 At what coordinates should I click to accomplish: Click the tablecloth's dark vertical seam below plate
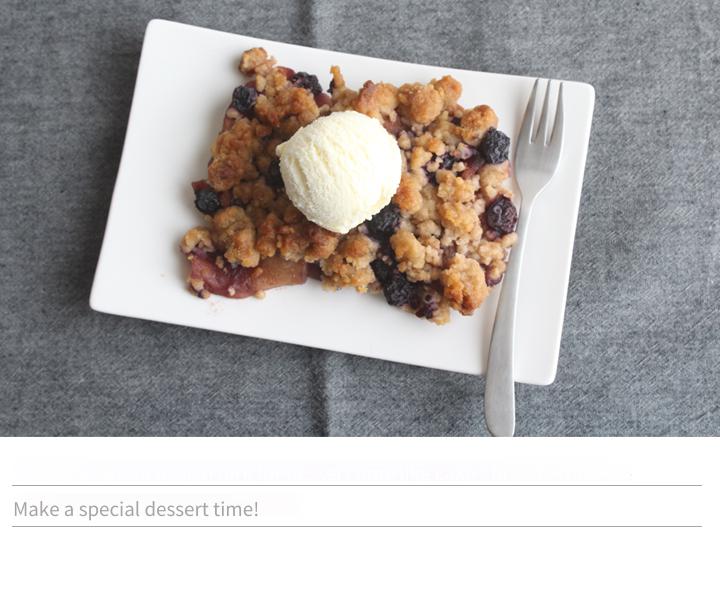321,399
